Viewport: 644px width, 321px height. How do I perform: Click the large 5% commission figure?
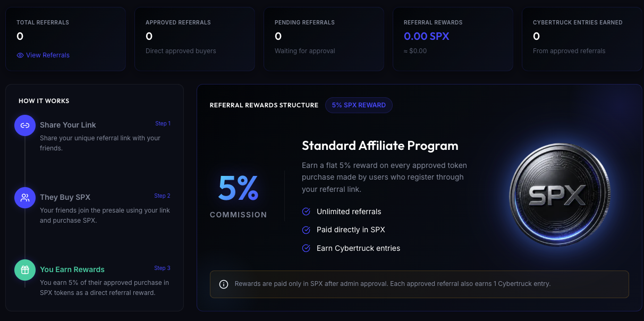pos(239,188)
